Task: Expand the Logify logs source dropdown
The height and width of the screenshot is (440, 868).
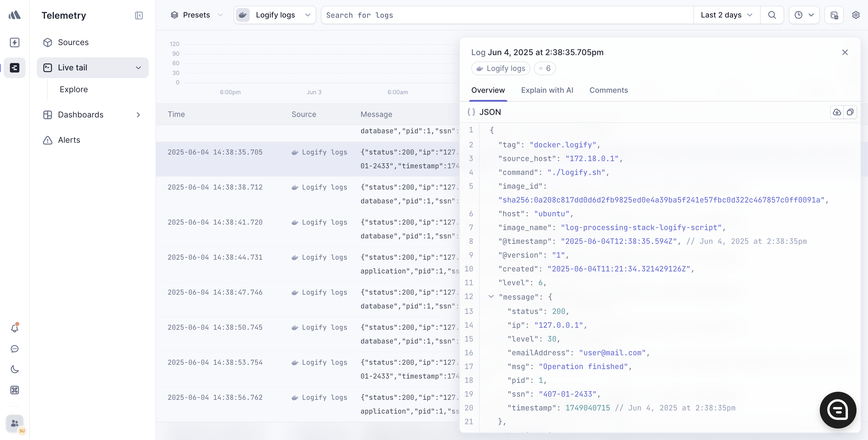Action: click(x=308, y=15)
